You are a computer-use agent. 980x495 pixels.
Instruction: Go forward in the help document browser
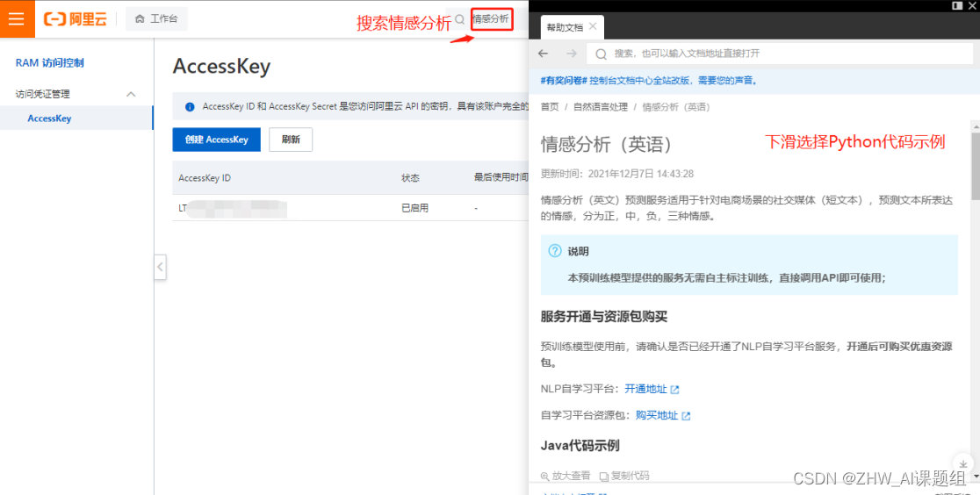572,54
